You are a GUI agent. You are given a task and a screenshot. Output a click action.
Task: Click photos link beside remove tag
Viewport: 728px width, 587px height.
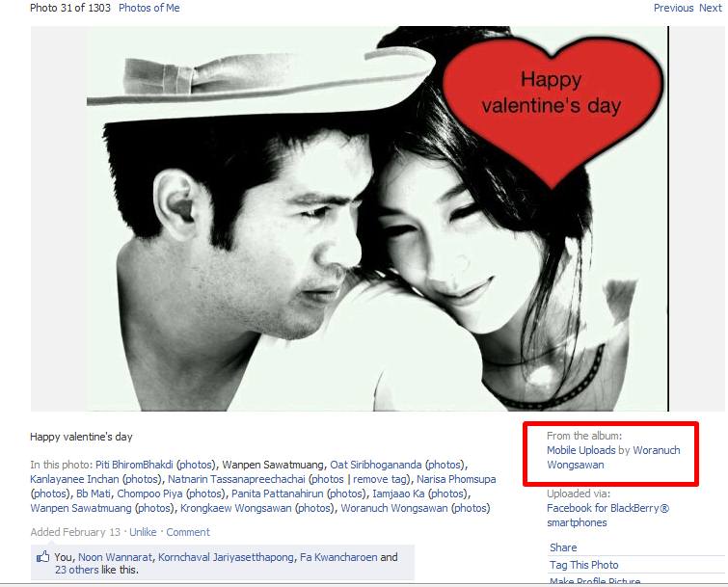tap(328, 479)
